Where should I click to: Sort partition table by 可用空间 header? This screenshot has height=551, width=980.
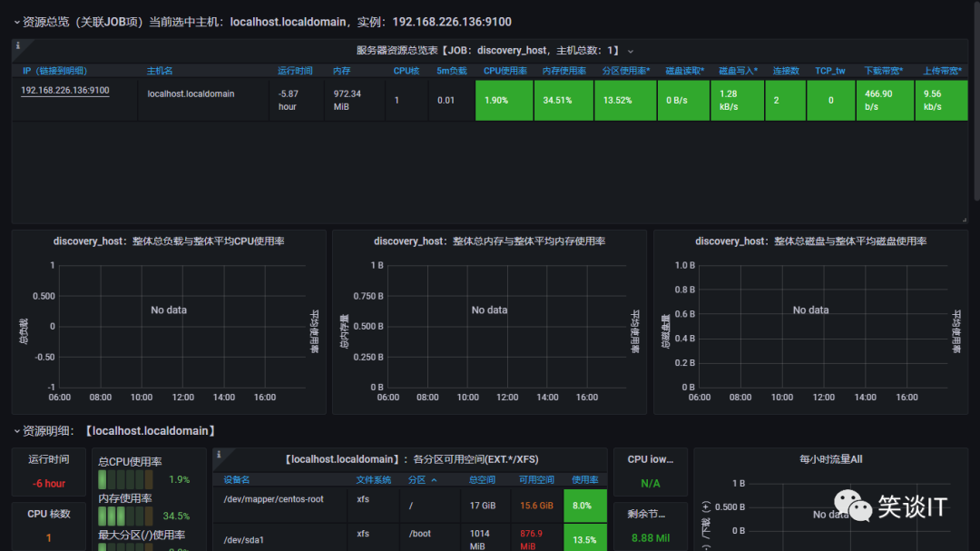[x=536, y=479]
